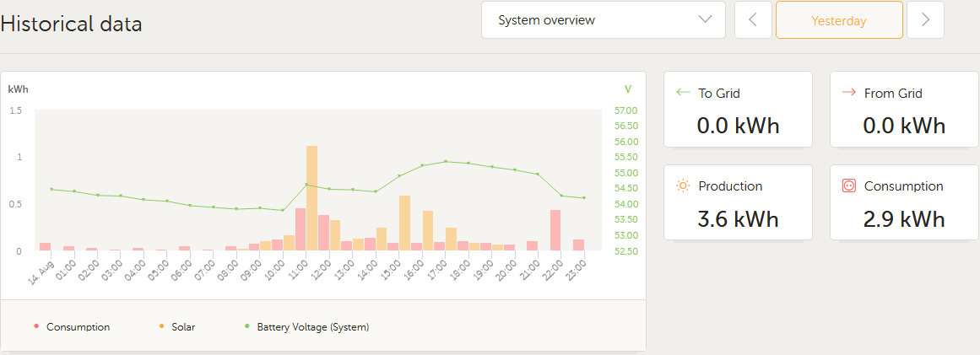Click the next day right arrow button
The height and width of the screenshot is (355, 980).
(x=925, y=20)
